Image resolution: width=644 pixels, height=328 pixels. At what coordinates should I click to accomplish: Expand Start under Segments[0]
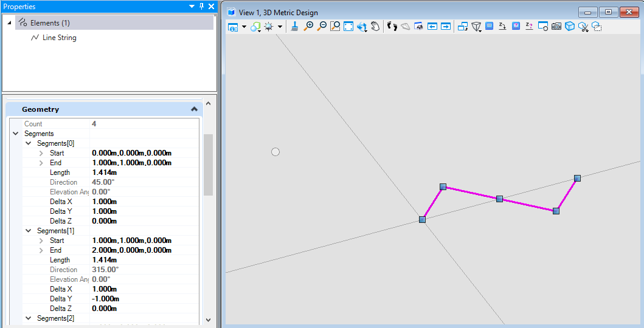click(41, 153)
